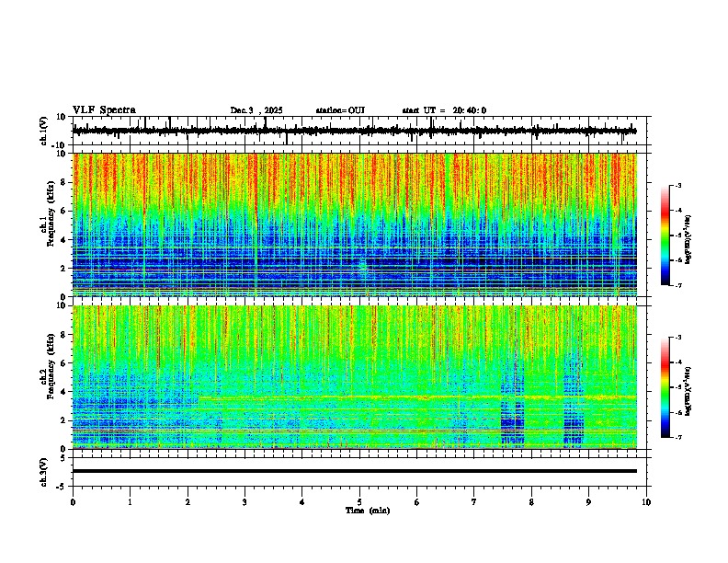Select the "ch.3(V)" axis label

44,472
